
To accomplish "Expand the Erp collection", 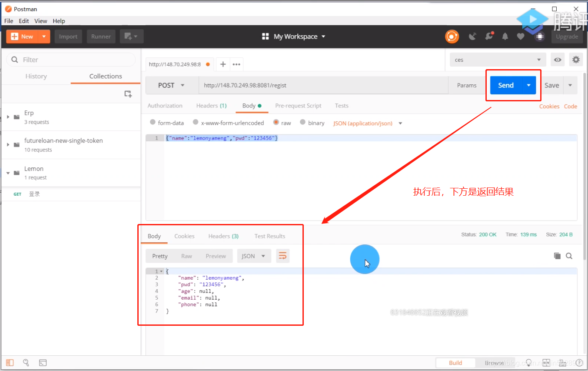I will pos(8,117).
